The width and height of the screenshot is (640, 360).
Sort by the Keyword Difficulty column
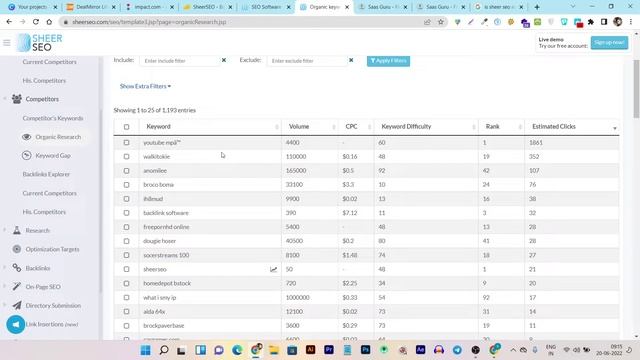click(426, 127)
